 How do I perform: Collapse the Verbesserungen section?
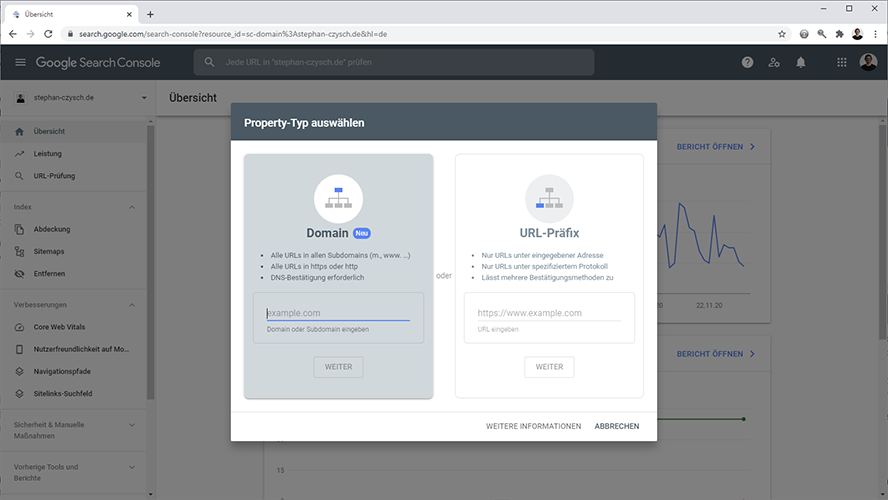point(132,305)
